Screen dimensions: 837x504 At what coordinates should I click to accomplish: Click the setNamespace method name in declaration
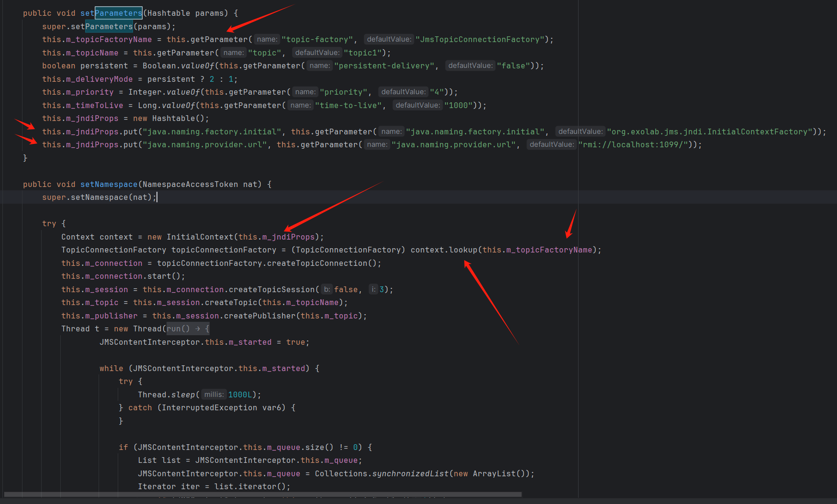point(109,184)
